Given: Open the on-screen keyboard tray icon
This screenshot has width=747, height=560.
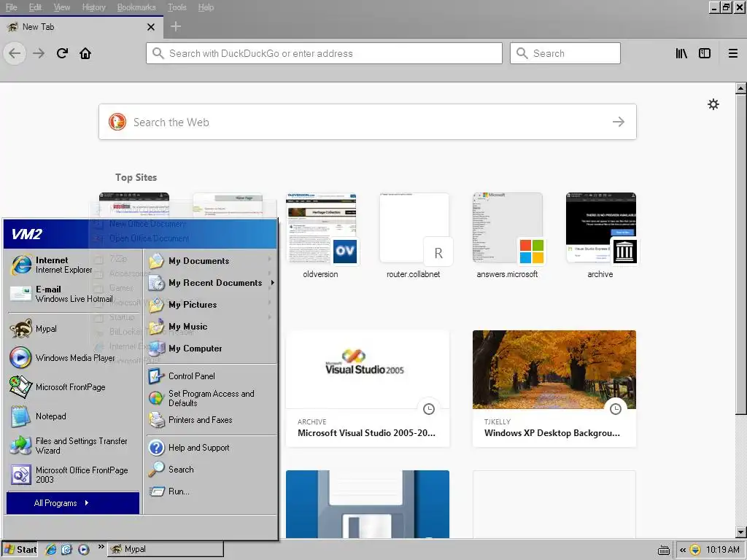Looking at the screenshot, I should point(664,551).
